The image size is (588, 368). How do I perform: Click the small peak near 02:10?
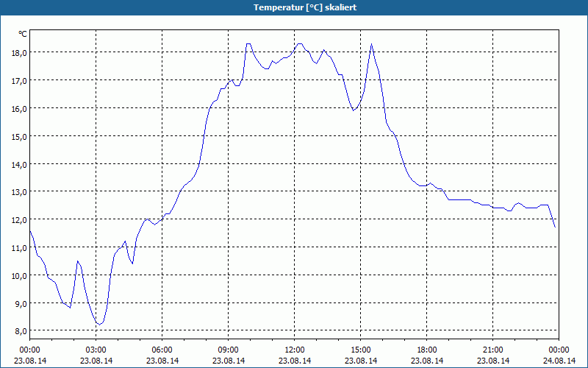point(78,261)
